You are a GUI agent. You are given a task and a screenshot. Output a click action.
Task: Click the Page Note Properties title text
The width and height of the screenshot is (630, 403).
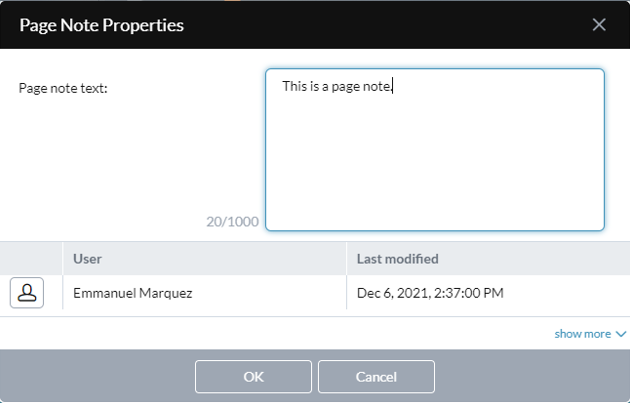point(102,25)
